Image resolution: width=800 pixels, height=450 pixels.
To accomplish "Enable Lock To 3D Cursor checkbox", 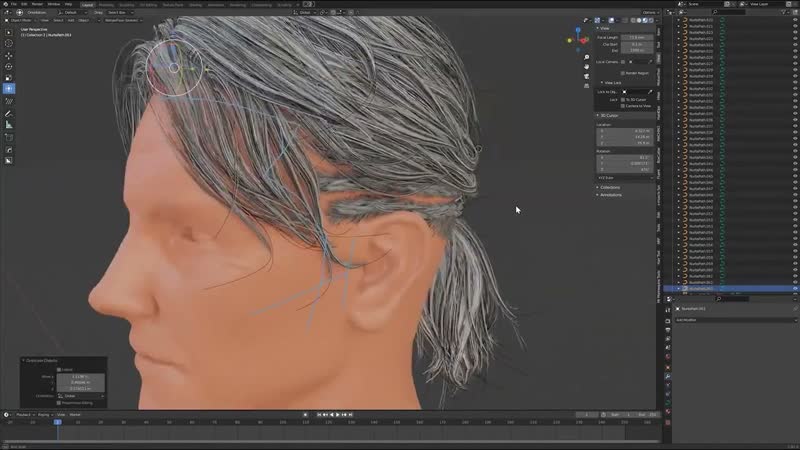I will click(x=623, y=99).
